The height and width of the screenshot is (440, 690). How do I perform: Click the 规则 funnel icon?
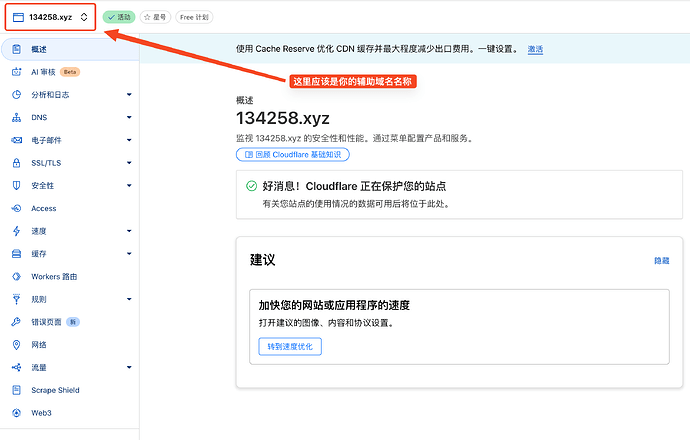click(16, 299)
